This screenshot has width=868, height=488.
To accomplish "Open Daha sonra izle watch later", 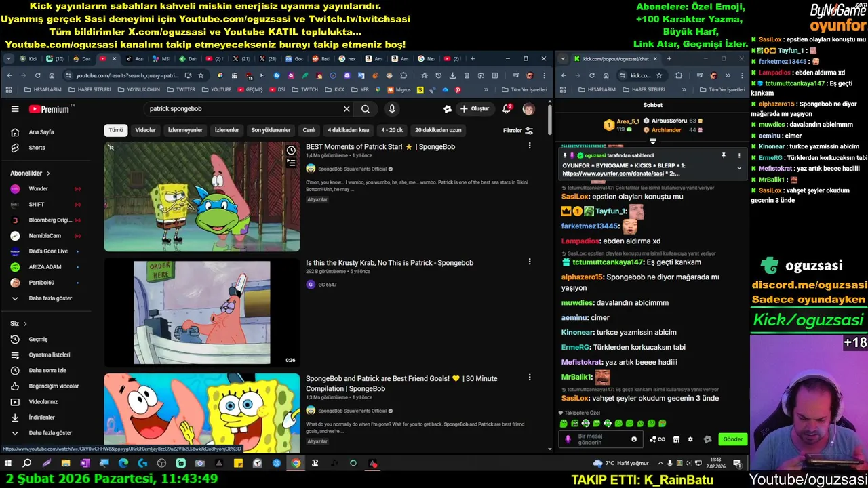I will pos(47,370).
